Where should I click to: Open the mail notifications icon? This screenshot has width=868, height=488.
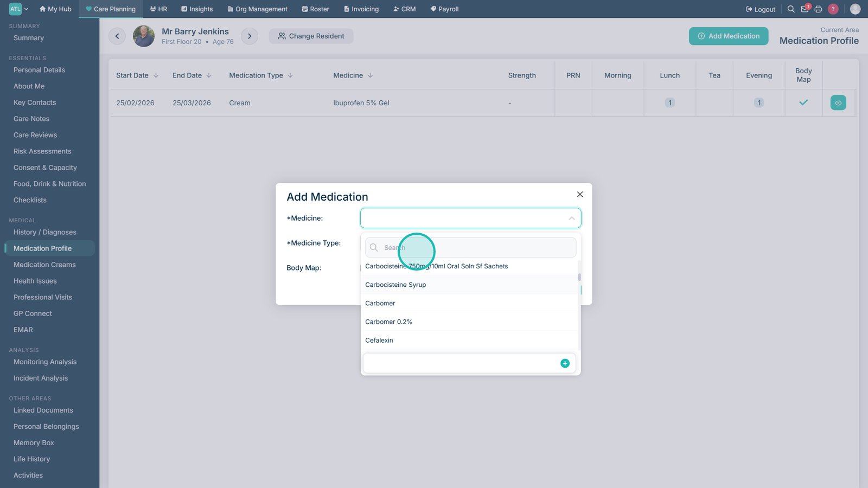[805, 9]
